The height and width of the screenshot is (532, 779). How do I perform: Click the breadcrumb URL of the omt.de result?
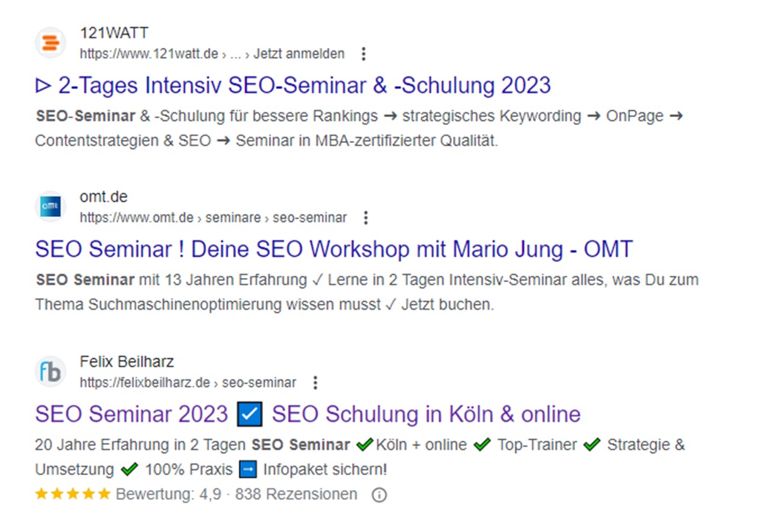213,217
